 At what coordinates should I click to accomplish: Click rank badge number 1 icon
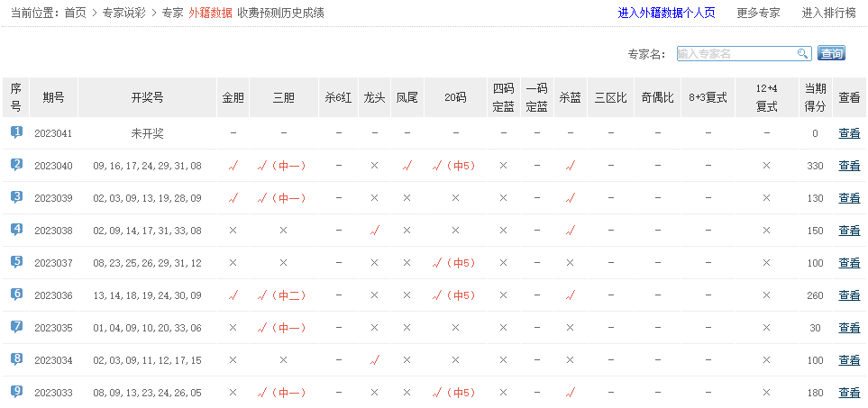tap(16, 132)
